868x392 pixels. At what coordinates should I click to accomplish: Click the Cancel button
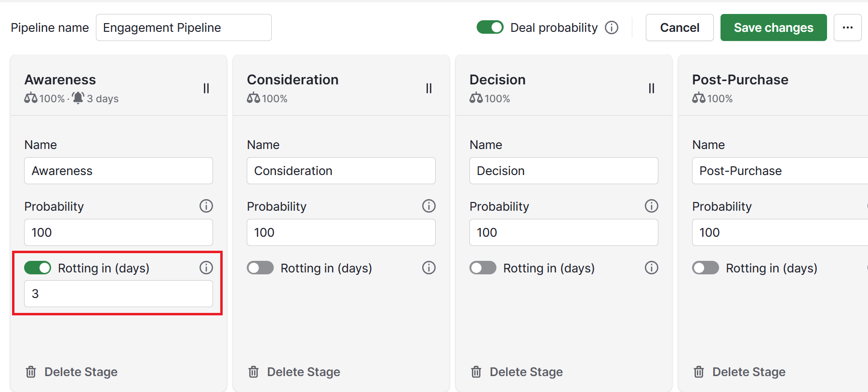pyautogui.click(x=679, y=27)
